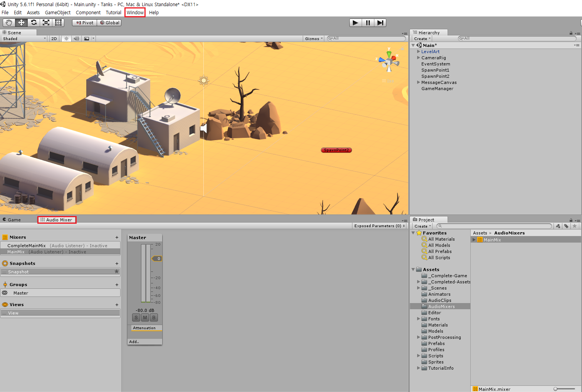Switch to the Audio Mixer tab

point(57,219)
